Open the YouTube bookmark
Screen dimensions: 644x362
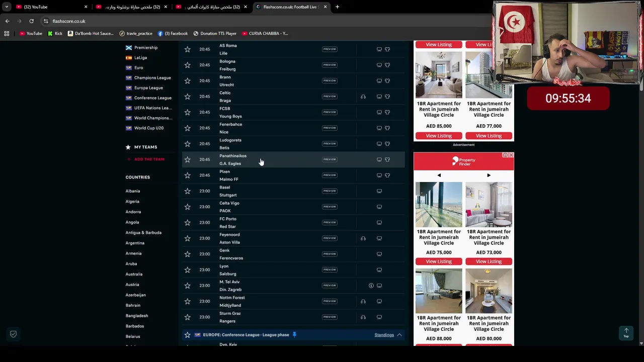tap(31, 33)
